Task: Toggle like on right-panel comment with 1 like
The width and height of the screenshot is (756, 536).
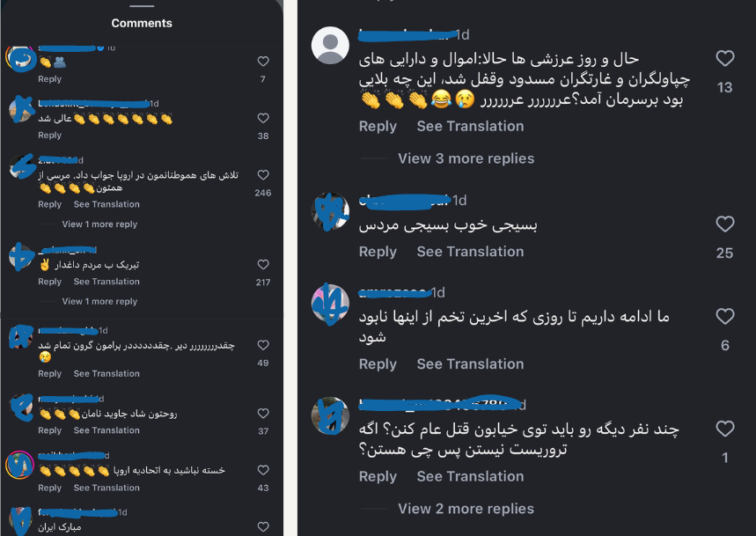Action: tap(724, 430)
